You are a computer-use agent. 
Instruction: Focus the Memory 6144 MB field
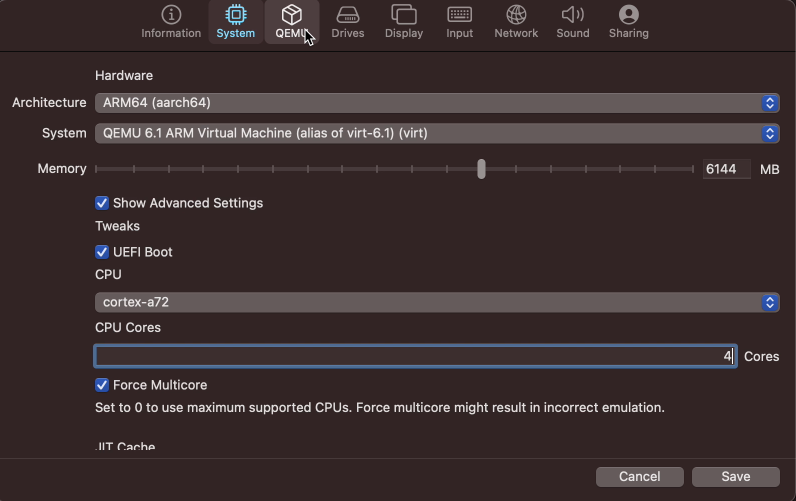(x=726, y=169)
